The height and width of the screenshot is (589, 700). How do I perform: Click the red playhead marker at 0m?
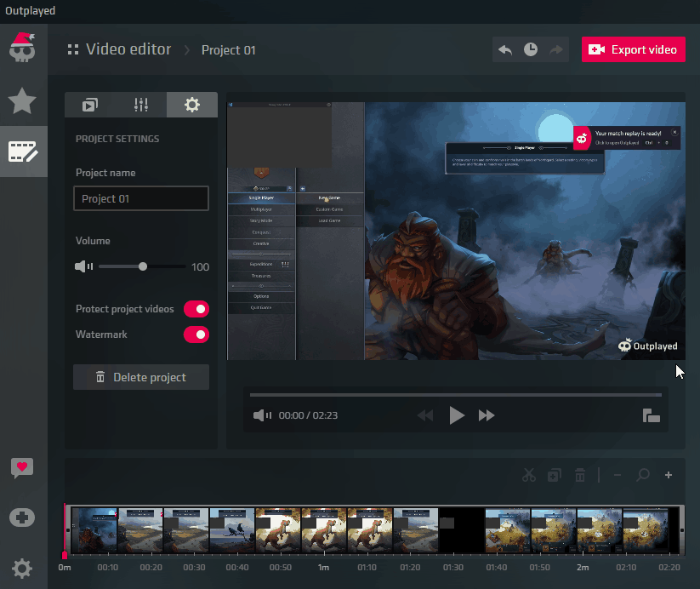point(65,554)
